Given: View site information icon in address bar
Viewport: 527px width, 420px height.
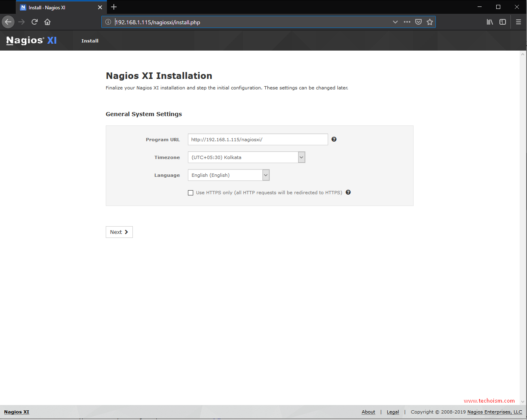Looking at the screenshot, I should pos(108,22).
